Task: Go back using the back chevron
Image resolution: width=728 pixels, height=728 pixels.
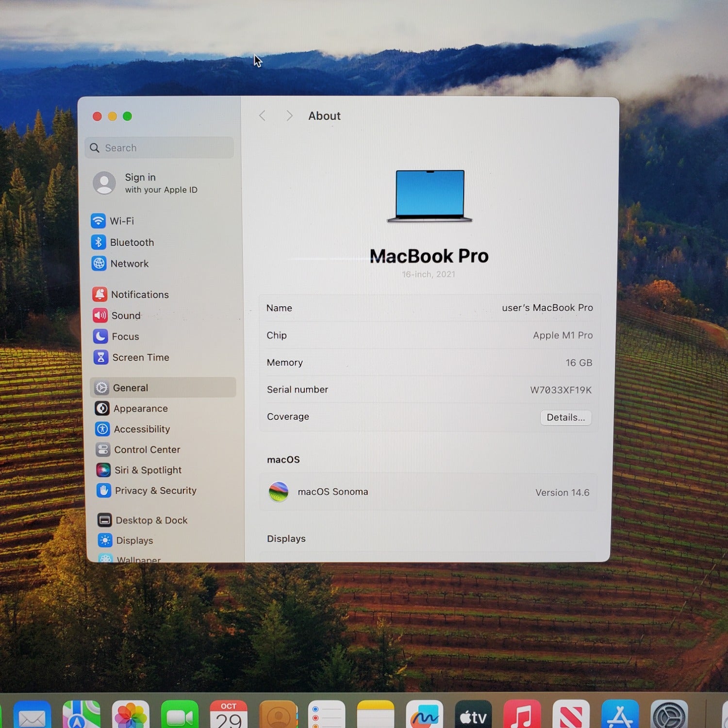Action: [x=263, y=116]
